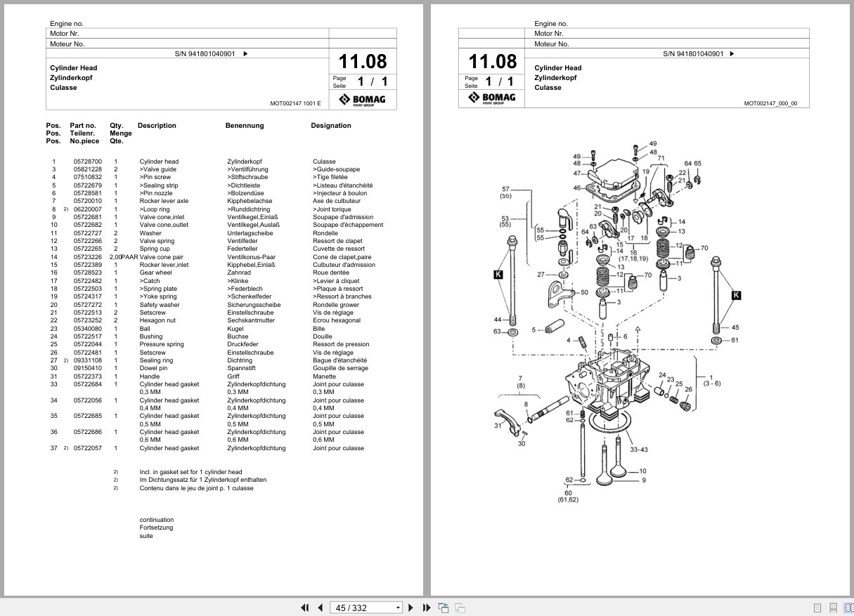Click the go-forward-in-view-history icon
Image resolution: width=854 pixels, height=616 pixels.
460,608
